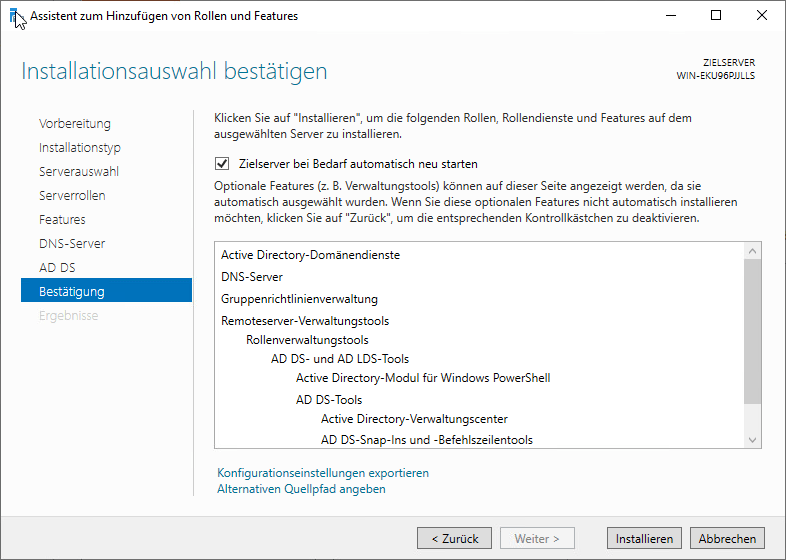Open Konfigurationseinstellungen exportieren link
The width and height of the screenshot is (786, 560).
323,473
